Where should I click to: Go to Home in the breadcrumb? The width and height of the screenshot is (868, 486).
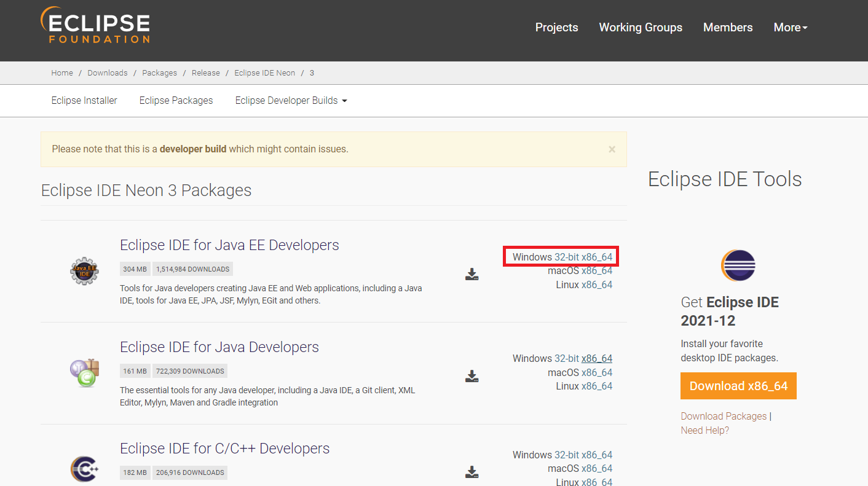tap(62, 73)
